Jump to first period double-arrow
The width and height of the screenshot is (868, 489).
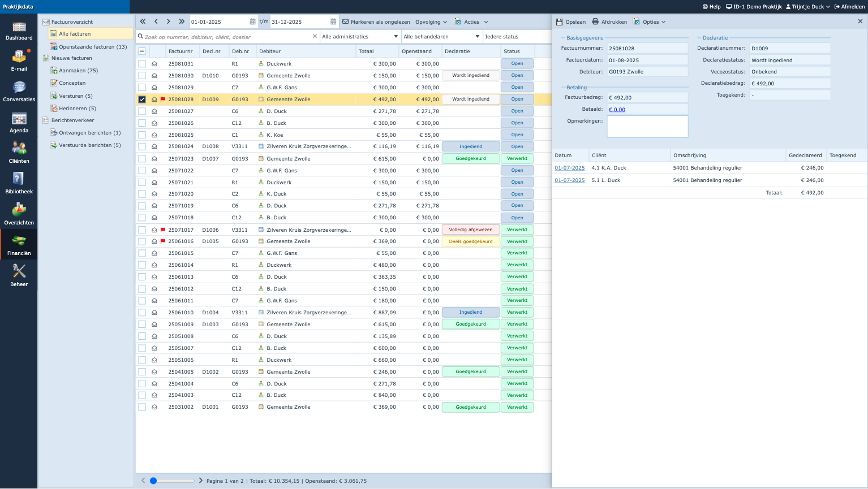click(143, 21)
